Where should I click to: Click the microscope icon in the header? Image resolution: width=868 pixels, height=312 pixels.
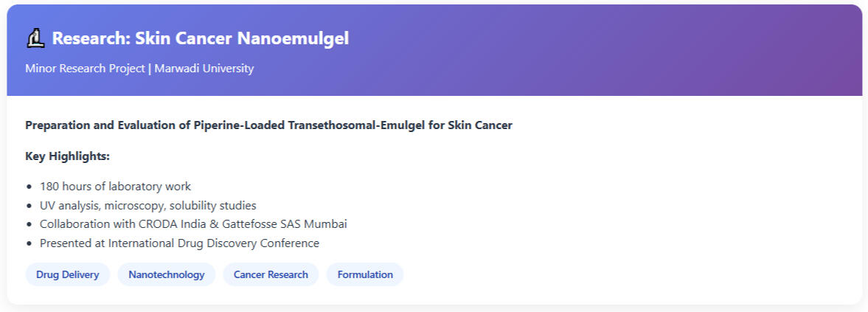(x=35, y=38)
